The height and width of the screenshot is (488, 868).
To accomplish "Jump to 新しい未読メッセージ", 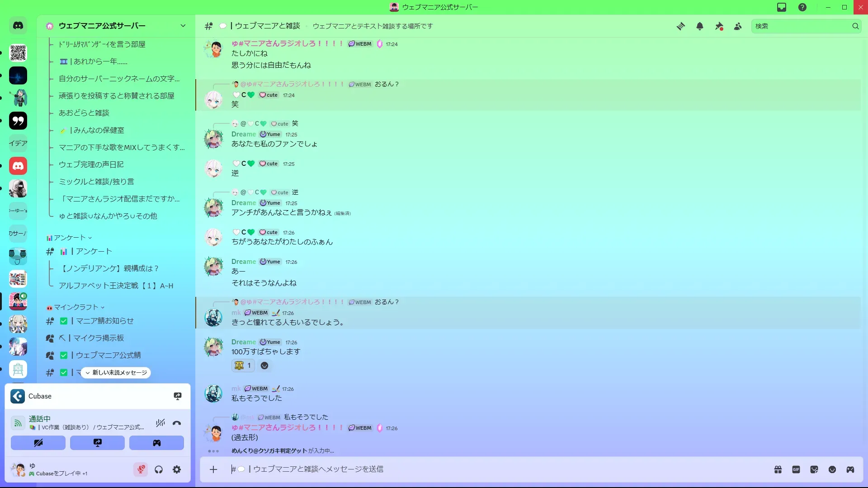I will click(116, 373).
